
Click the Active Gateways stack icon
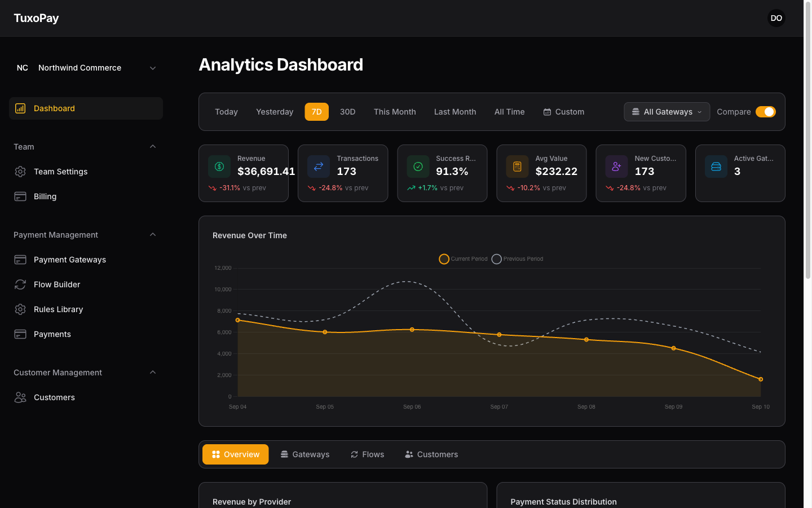[716, 167]
